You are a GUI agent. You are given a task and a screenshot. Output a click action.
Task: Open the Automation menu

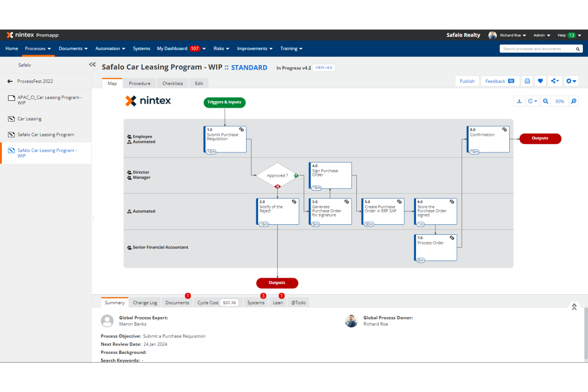(110, 48)
